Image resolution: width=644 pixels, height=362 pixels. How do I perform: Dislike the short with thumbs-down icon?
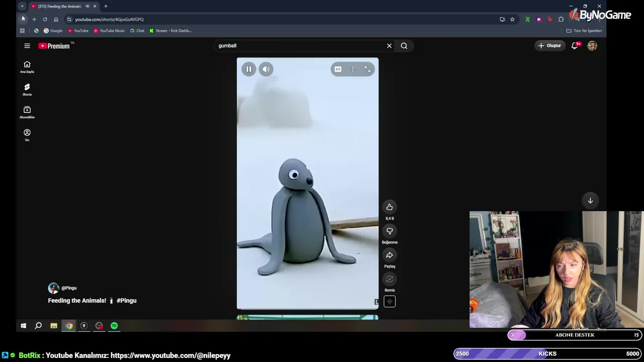click(x=389, y=231)
